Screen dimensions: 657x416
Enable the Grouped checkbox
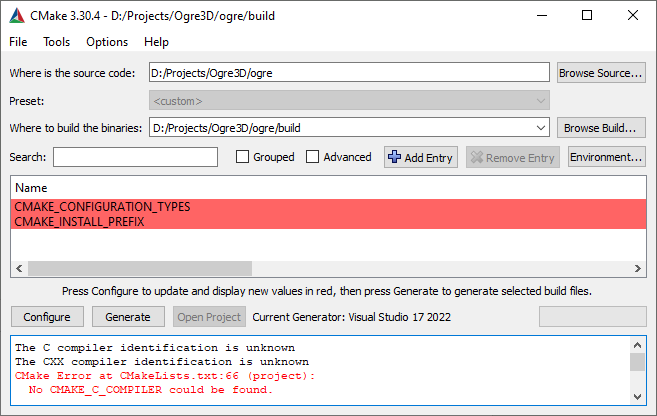coord(242,157)
